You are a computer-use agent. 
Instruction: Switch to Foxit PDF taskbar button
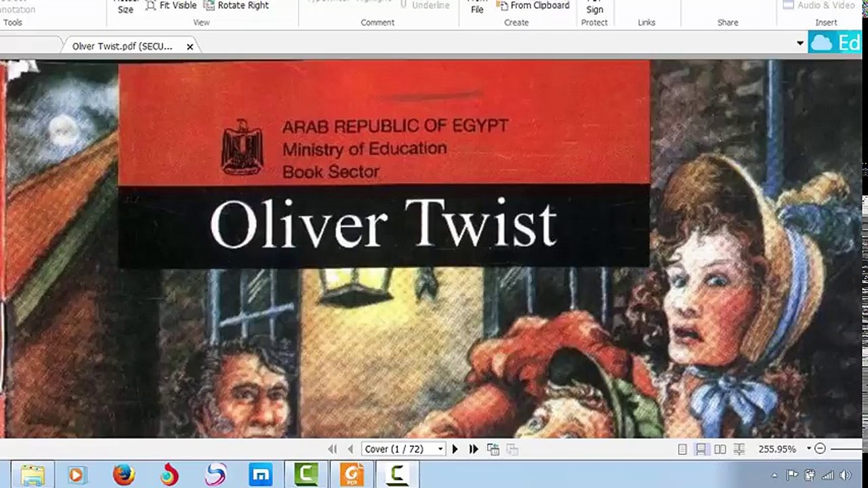(x=352, y=474)
